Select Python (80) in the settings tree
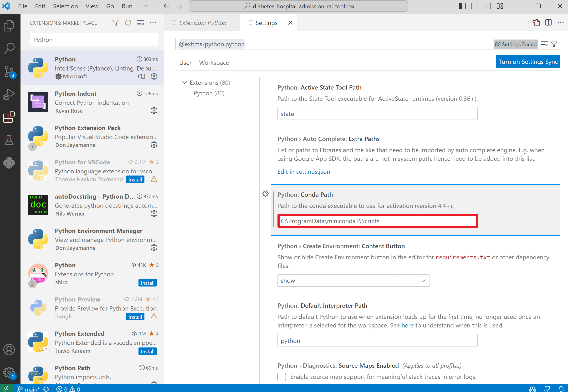Viewport: 568px width, 392px height. (x=209, y=93)
